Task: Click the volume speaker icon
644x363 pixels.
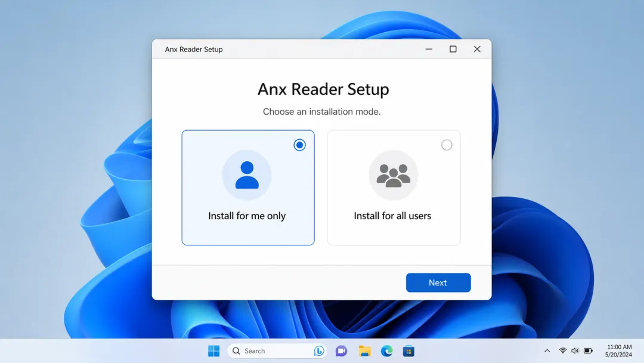Action: coord(575,350)
